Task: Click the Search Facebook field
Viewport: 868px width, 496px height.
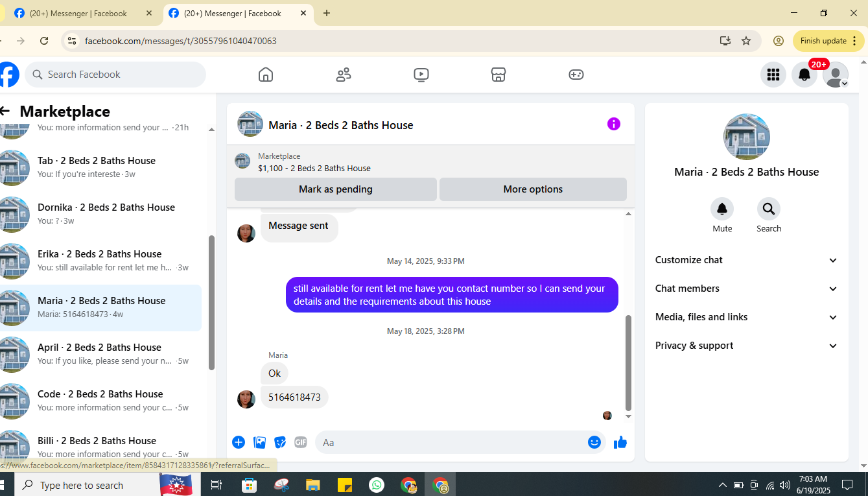Action: tap(115, 75)
